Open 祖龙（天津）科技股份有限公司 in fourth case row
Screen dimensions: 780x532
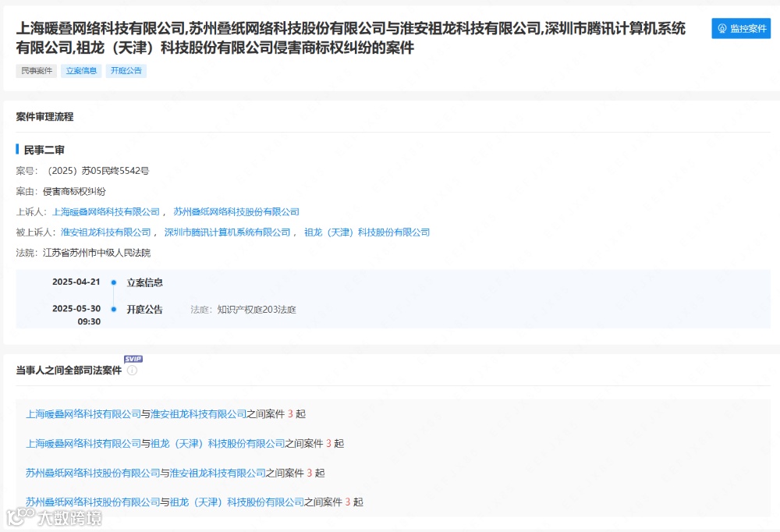[237, 502]
